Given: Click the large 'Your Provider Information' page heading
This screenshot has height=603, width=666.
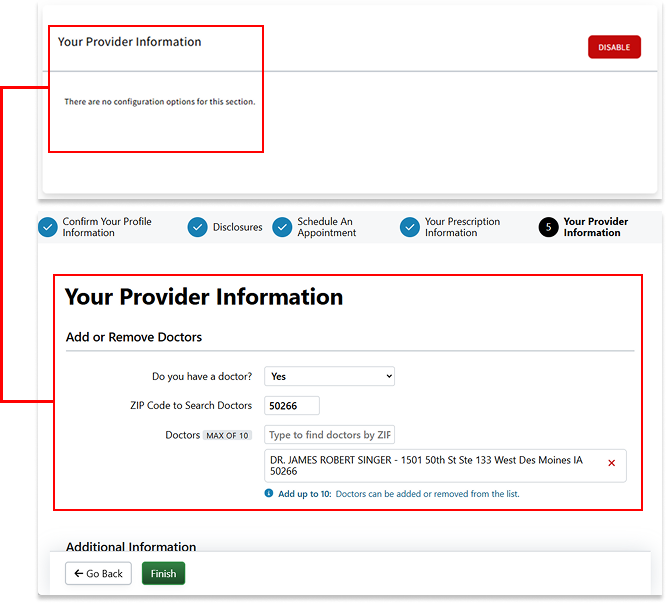Looking at the screenshot, I should point(204,296).
